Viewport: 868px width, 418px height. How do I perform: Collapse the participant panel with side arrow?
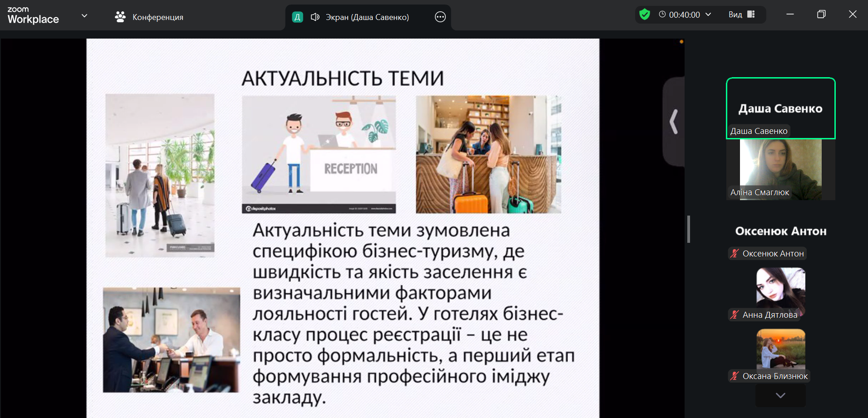click(x=674, y=122)
